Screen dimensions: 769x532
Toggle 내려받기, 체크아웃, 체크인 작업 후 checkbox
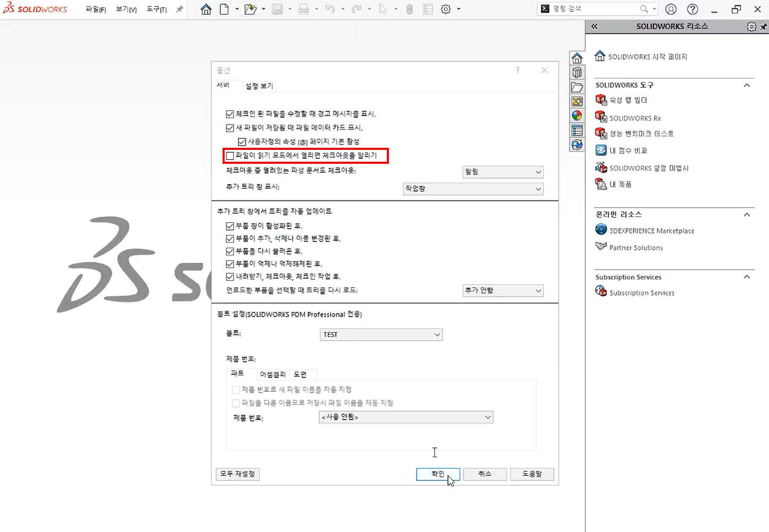(230, 277)
